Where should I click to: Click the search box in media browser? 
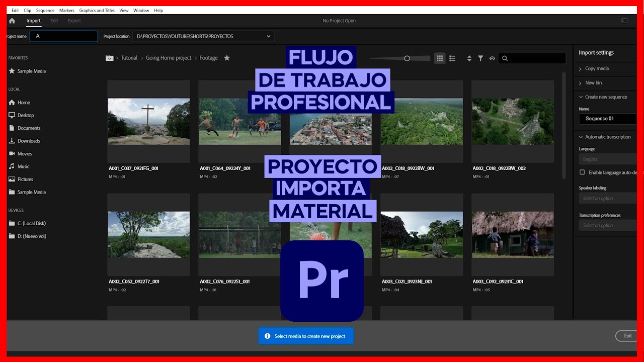click(533, 58)
